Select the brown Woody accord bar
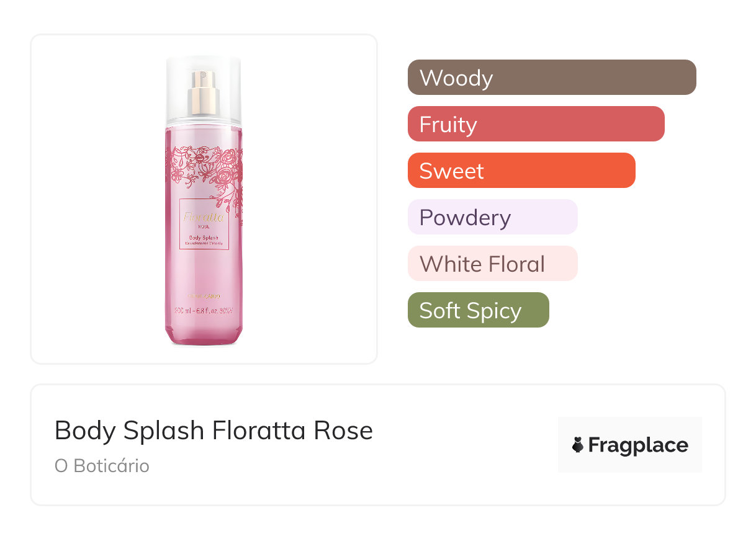Image resolution: width=756 pixels, height=536 pixels. pyautogui.click(x=552, y=78)
